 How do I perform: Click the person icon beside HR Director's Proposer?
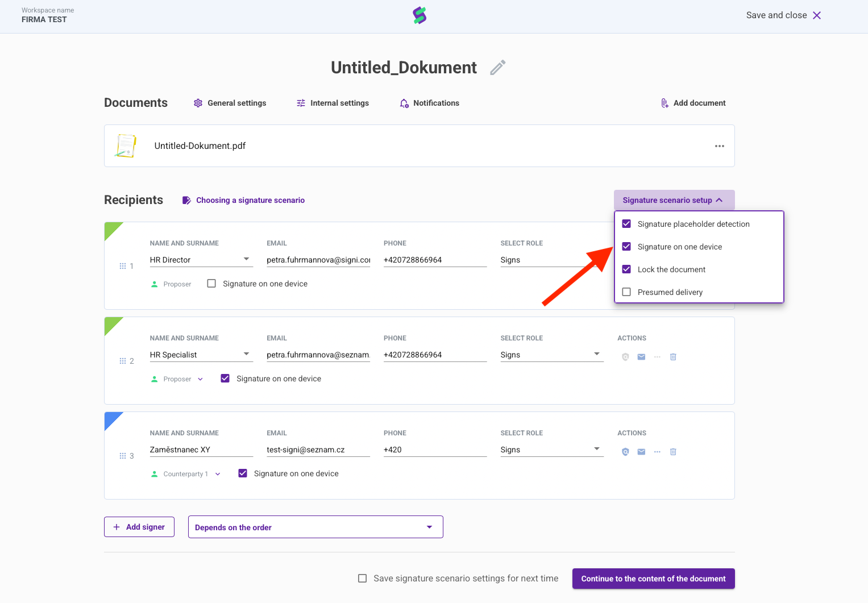coord(154,284)
